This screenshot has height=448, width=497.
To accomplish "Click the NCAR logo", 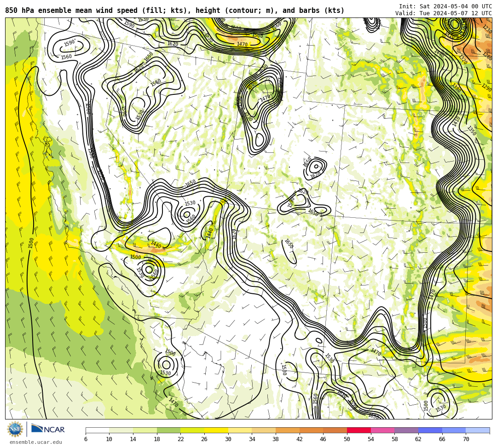I will 48,429.
